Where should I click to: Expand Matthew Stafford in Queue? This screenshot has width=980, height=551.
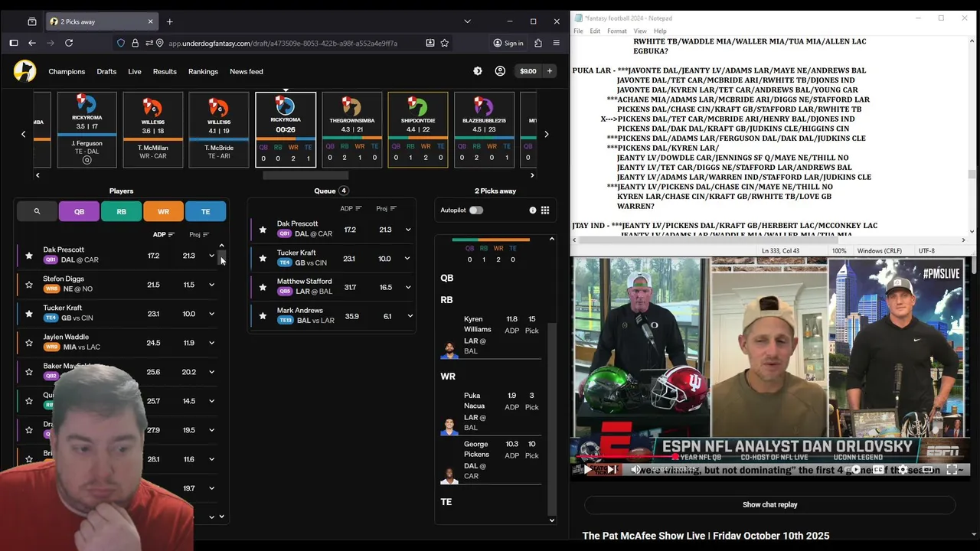pos(408,288)
